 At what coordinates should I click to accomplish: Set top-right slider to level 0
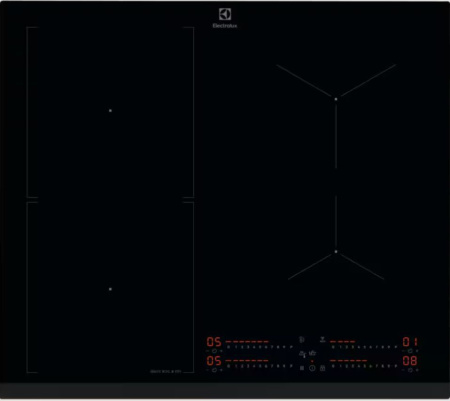(333, 347)
